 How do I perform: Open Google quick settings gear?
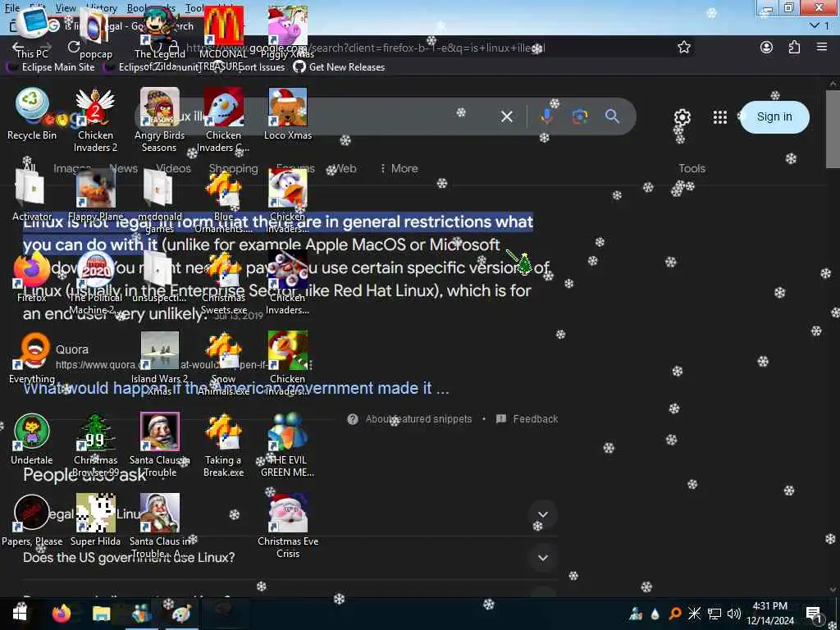tap(682, 116)
